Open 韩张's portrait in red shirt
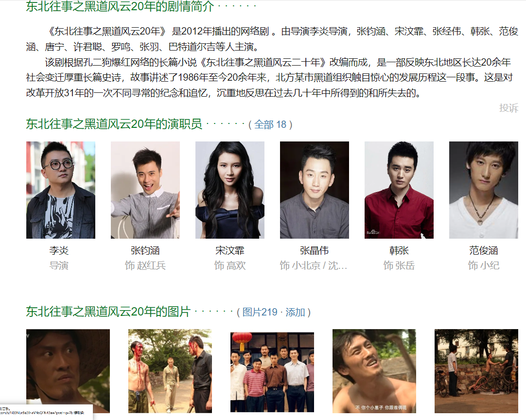 tap(399, 190)
